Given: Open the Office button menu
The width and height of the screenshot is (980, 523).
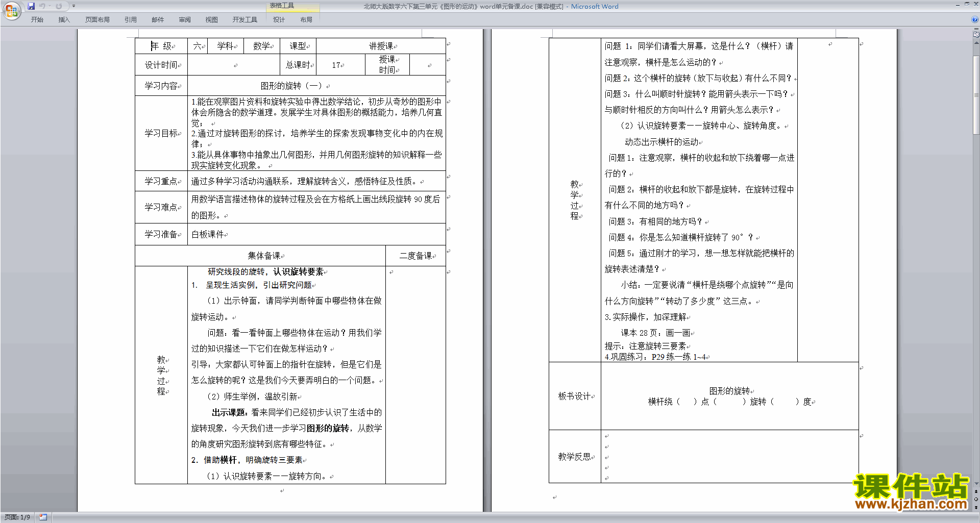Looking at the screenshot, I should coord(12,10).
